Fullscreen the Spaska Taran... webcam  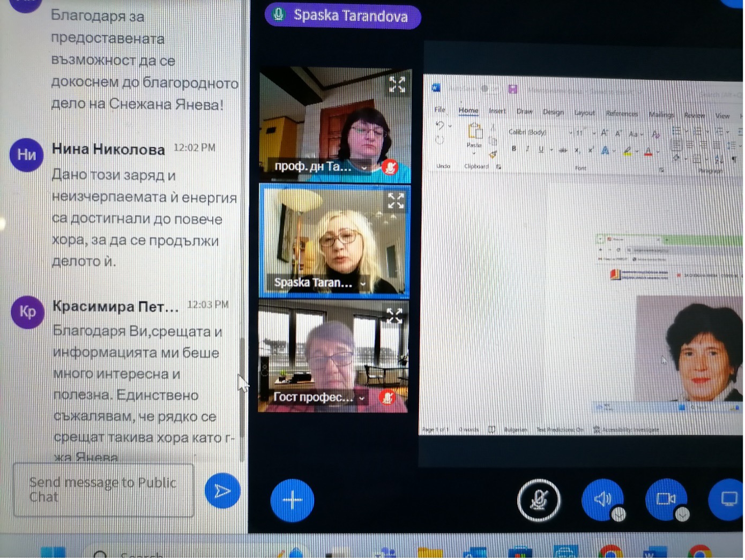(396, 201)
